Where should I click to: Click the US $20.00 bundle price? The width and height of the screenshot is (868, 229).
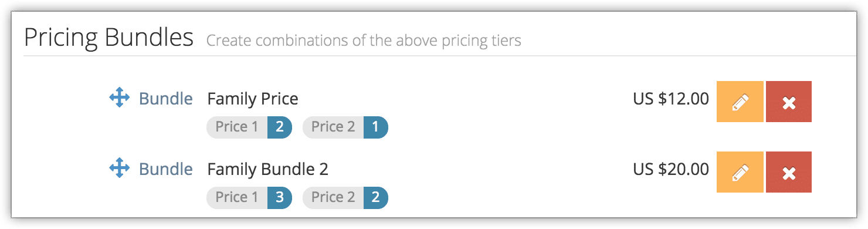(671, 169)
